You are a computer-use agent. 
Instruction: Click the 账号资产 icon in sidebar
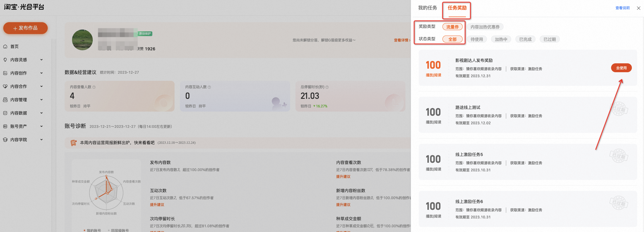[5, 126]
